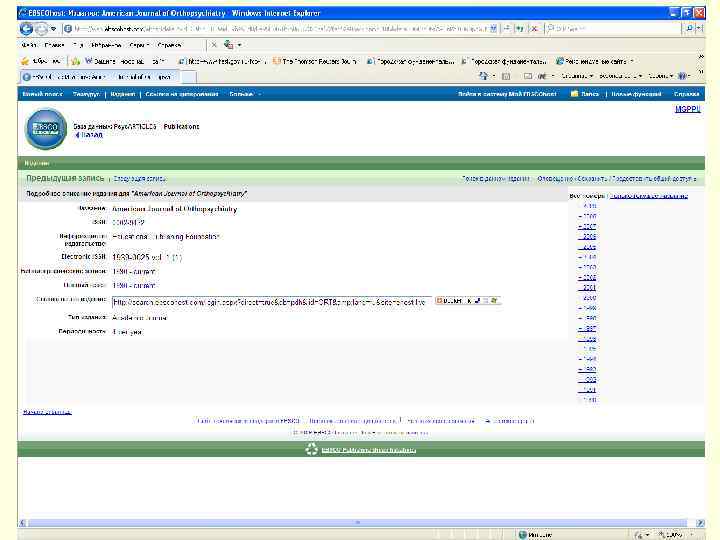This screenshot has width=720, height=540.
Task: Open the Сервис menu in menu bar
Action: (x=140, y=45)
